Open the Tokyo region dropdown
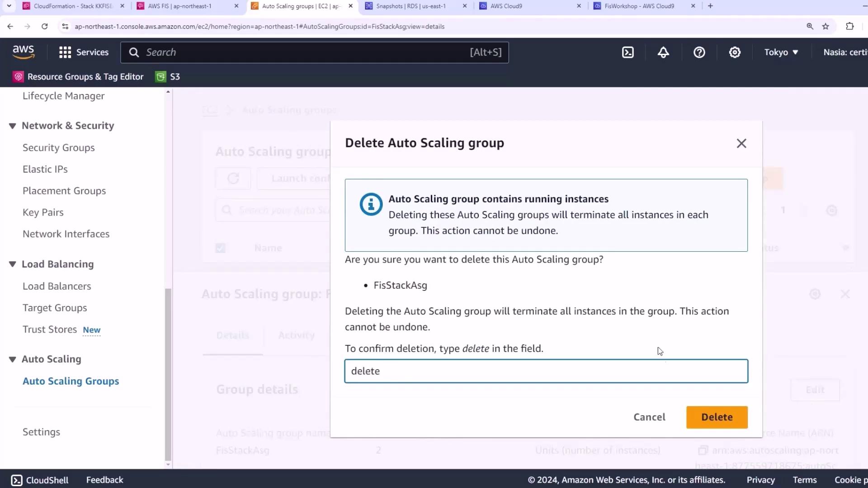Image resolution: width=868 pixels, height=488 pixels. [x=781, y=52]
